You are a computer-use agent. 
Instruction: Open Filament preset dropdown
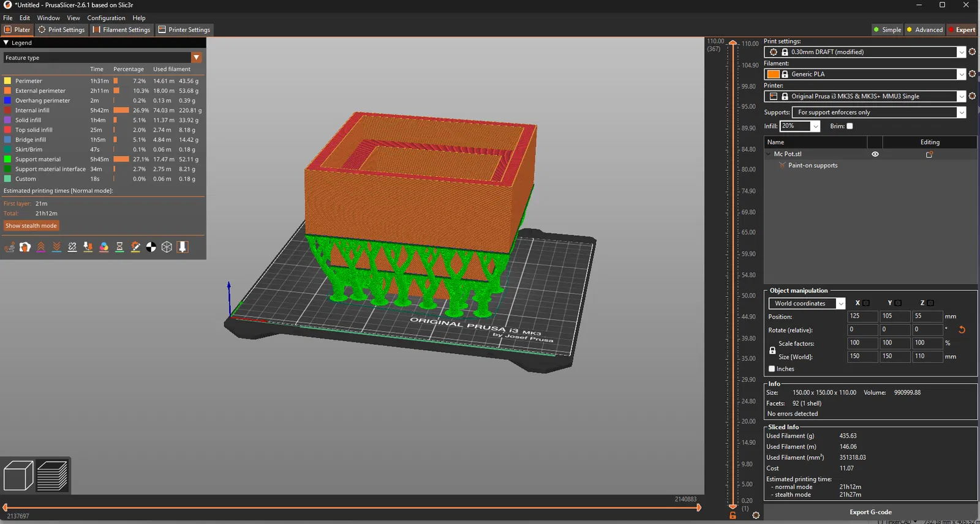(961, 74)
